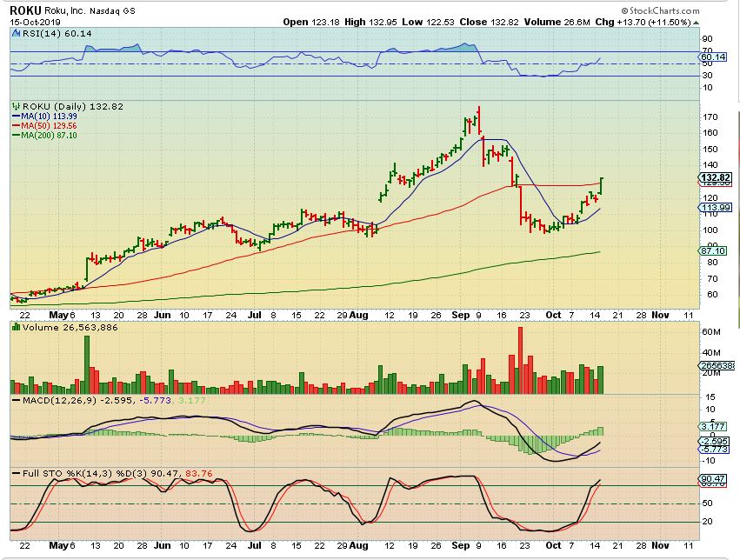Click the RSI(14) 60.14 legend label
This screenshot has height=560, width=740.
[57, 34]
